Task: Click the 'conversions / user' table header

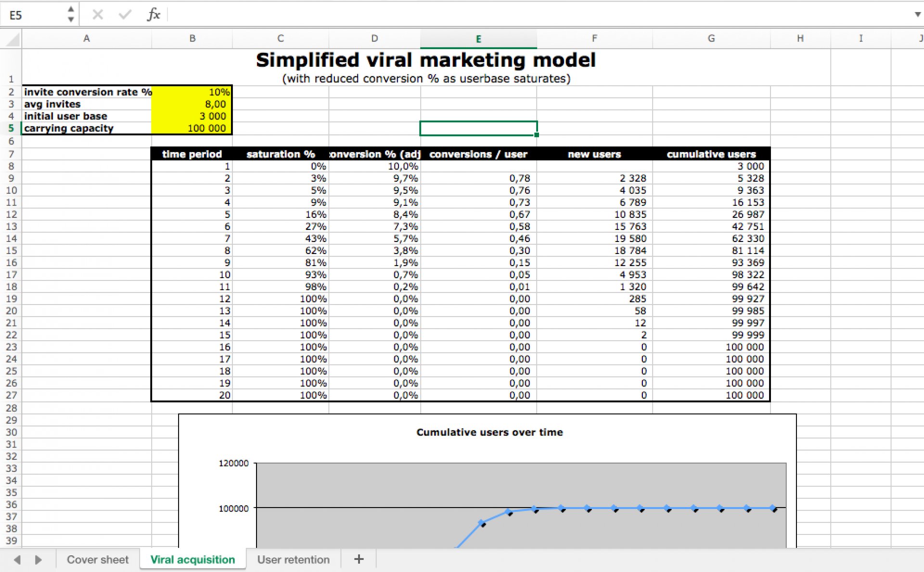Action: click(x=478, y=154)
